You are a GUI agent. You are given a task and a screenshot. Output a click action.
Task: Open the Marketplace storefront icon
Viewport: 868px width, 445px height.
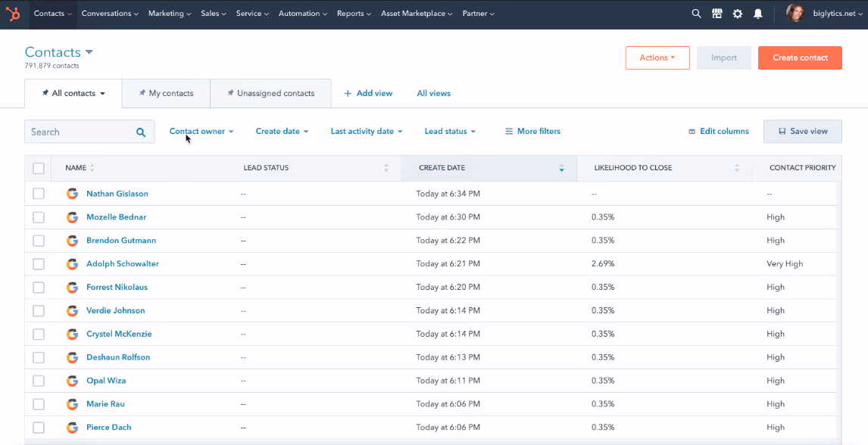click(x=717, y=14)
